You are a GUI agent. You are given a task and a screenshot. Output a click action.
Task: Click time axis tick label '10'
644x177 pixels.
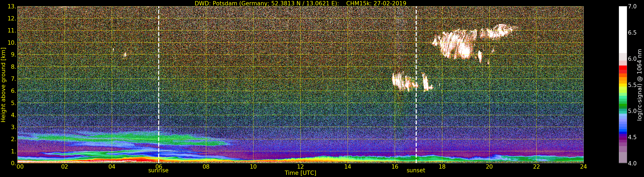coord(253,167)
